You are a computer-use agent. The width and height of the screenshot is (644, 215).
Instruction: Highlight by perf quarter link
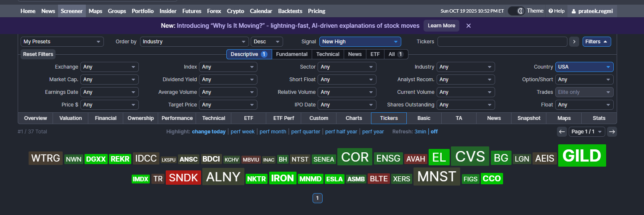click(306, 132)
